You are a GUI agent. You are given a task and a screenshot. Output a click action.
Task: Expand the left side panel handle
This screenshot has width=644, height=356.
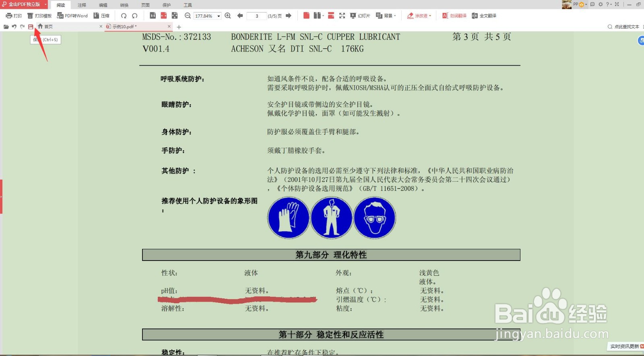(x=1, y=197)
